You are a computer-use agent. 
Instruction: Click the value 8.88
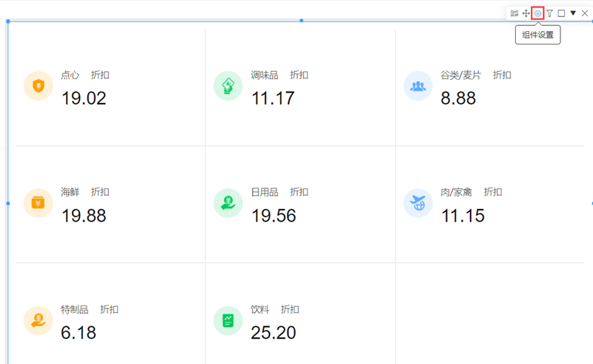point(458,99)
